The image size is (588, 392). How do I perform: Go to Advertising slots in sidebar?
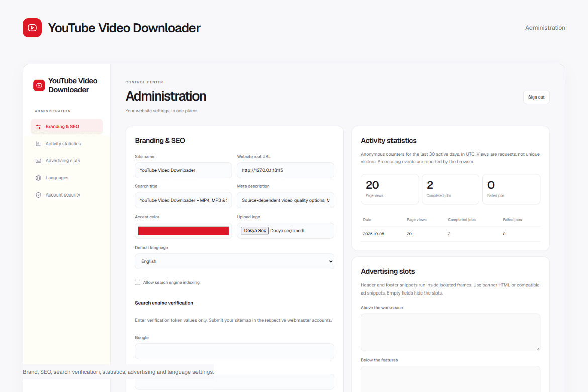[66, 160]
